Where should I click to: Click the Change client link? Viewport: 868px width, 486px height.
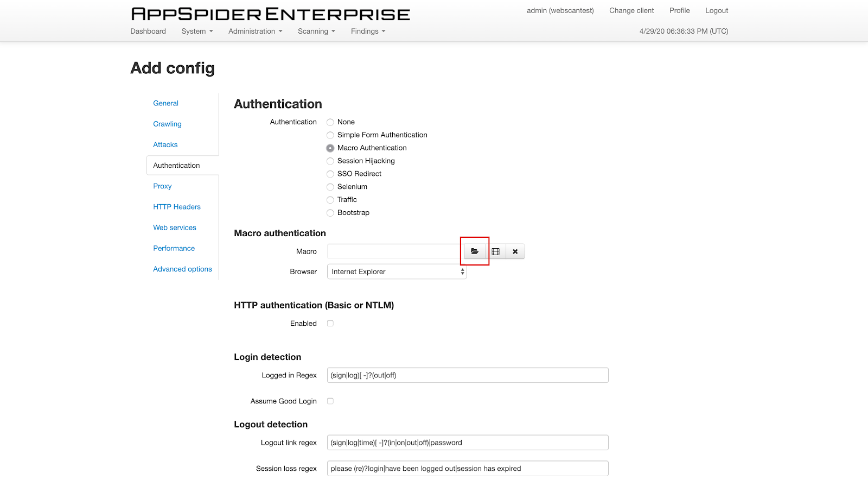(631, 10)
